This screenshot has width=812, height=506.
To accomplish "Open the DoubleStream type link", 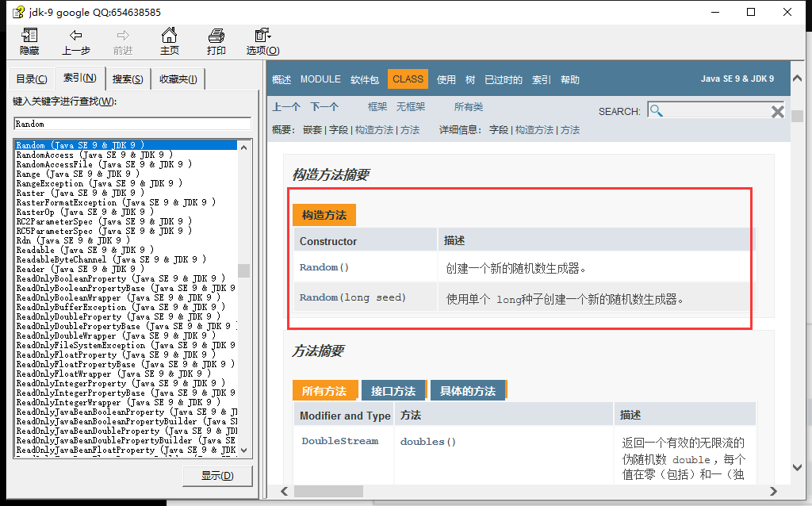I will tap(339, 441).
